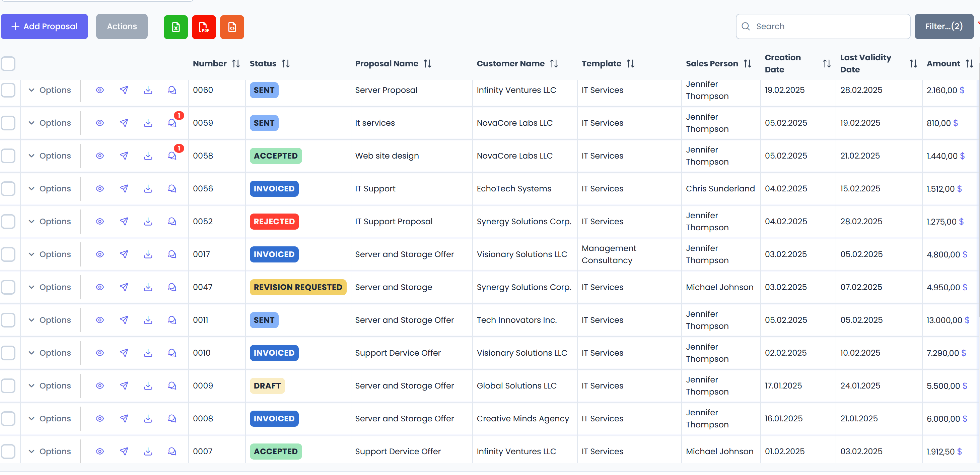This screenshot has height=475, width=980.
Task: Click the Add Proposal button
Action: 45,26
